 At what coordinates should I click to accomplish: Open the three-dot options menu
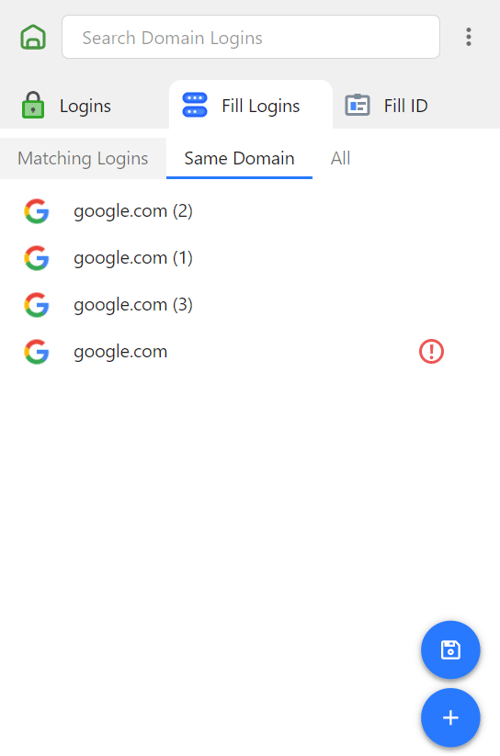point(468,37)
